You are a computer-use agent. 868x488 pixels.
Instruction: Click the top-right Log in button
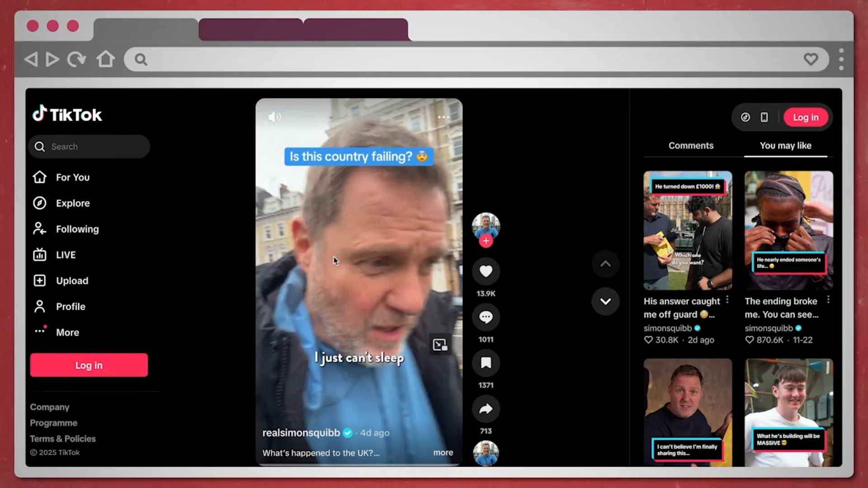(806, 117)
